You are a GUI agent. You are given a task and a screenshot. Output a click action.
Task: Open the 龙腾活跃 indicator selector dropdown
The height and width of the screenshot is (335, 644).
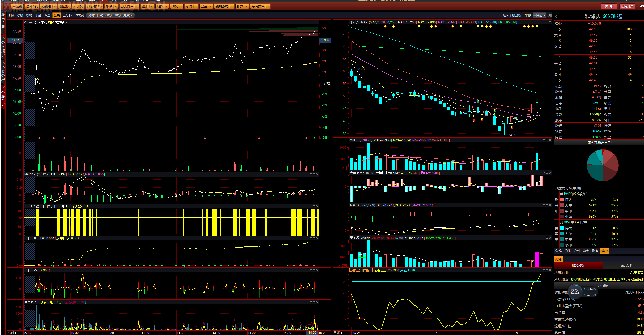pyautogui.click(x=361, y=270)
